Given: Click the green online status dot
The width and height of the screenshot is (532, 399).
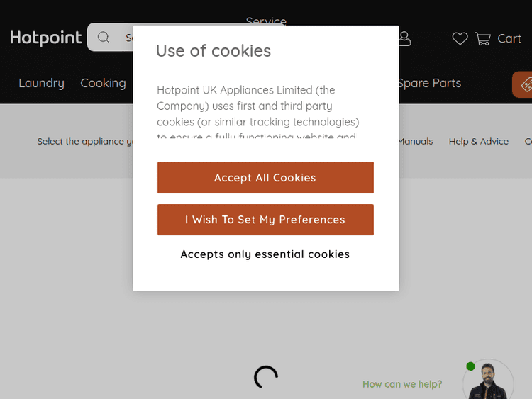Looking at the screenshot, I should (x=470, y=366).
